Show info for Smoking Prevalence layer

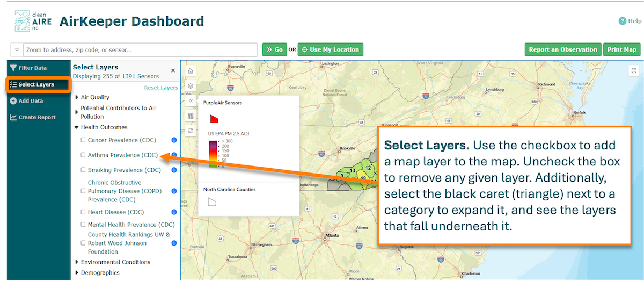pyautogui.click(x=174, y=170)
